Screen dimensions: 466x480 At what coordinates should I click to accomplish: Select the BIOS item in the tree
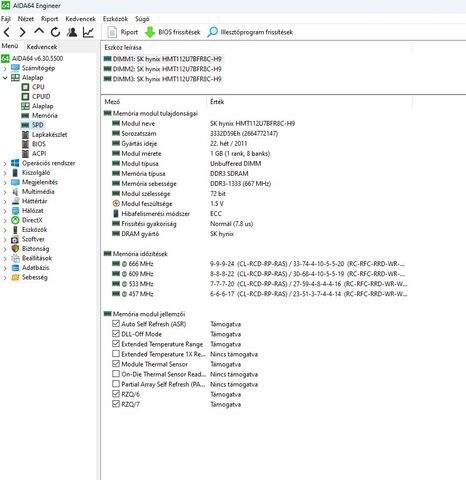pos(39,144)
